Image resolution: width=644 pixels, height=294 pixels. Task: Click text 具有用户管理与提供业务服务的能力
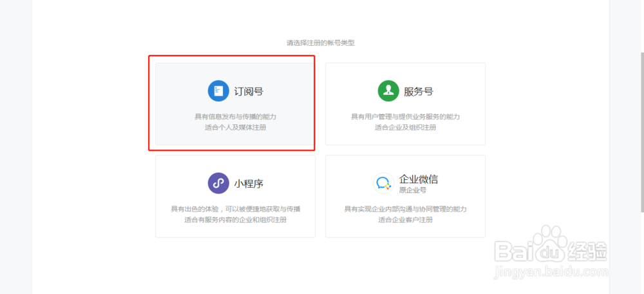(405, 117)
